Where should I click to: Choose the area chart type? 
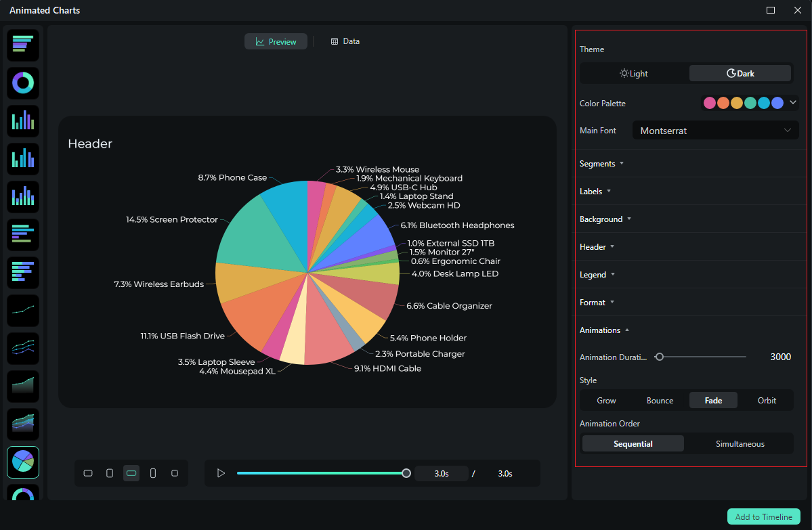[x=22, y=386]
